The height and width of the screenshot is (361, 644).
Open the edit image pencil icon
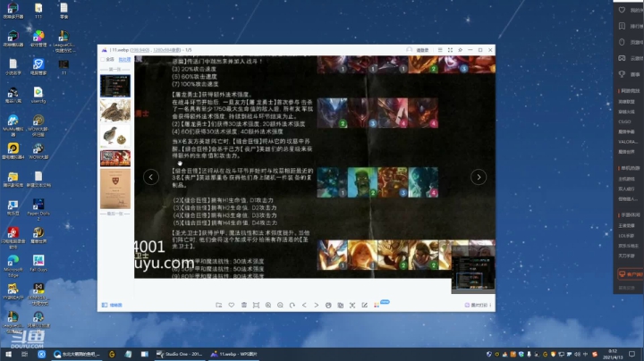[364, 305]
